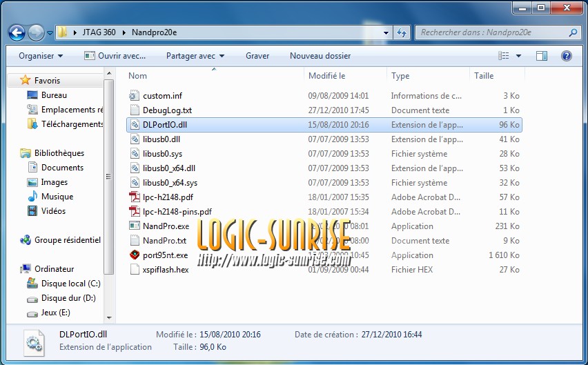
Task: Open Musique library
Action: coord(50,197)
